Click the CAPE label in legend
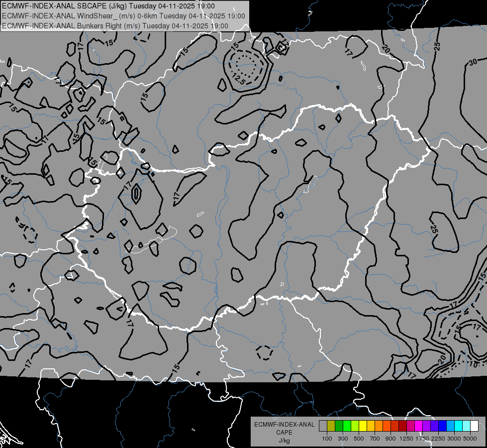The width and height of the screenshot is (487, 448). tap(284, 433)
